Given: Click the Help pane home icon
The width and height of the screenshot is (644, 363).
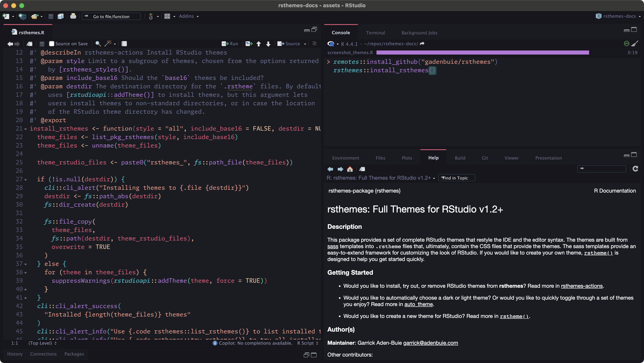Looking at the screenshot, I should coord(350,169).
